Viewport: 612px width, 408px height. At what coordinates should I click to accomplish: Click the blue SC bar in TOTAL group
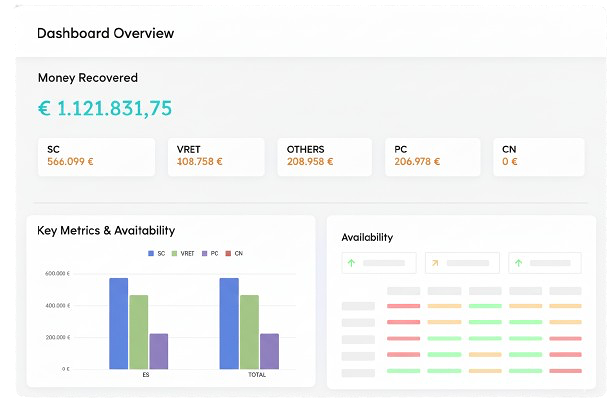tap(229, 323)
